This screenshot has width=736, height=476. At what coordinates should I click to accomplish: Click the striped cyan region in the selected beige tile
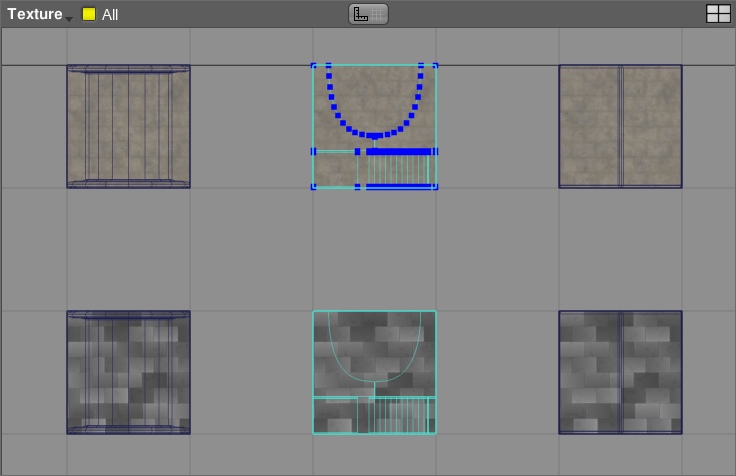point(393,169)
